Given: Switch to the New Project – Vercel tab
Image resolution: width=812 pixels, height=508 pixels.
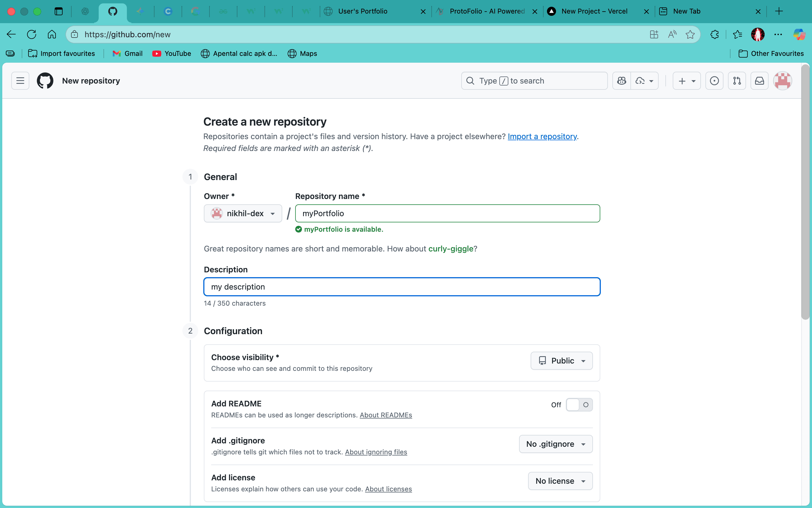Looking at the screenshot, I should click(x=594, y=11).
